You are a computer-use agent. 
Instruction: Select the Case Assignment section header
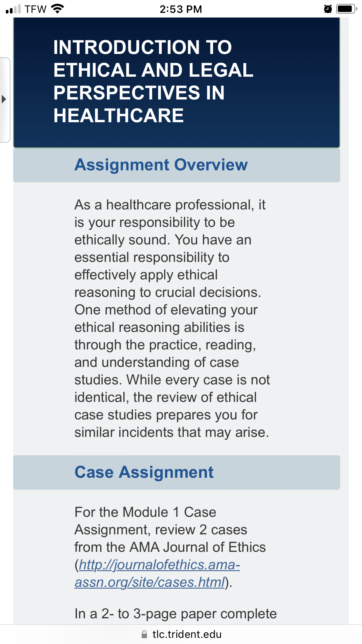pyautogui.click(x=177, y=473)
